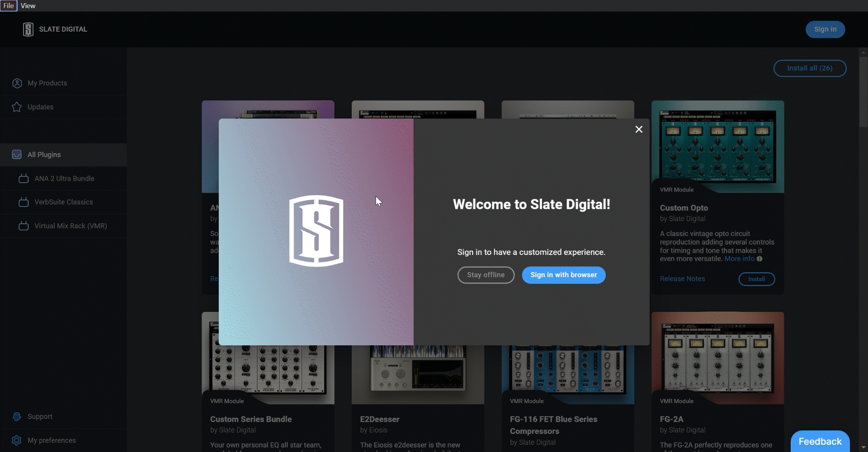868x452 pixels.
Task: Click Install all (26) button
Action: pos(810,68)
